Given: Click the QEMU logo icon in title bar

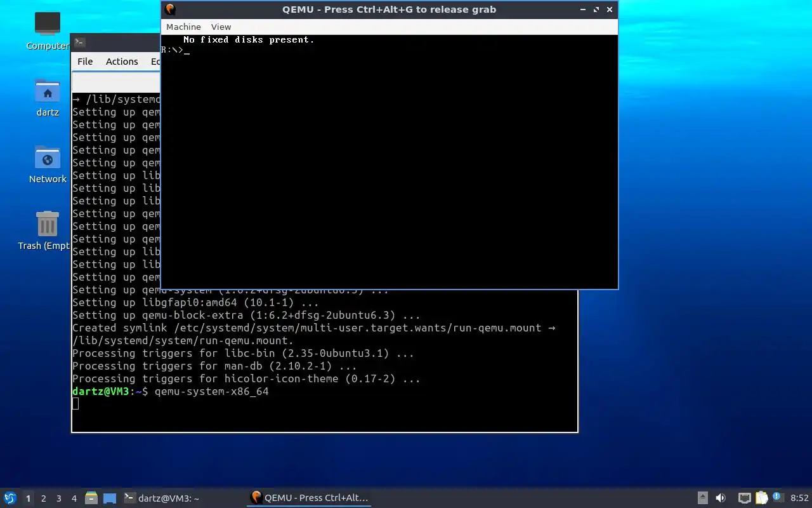Looking at the screenshot, I should pyautogui.click(x=170, y=10).
